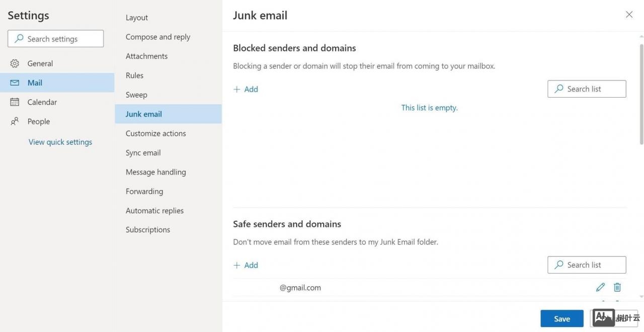The height and width of the screenshot is (332, 644).
Task: Save the junk email settings
Action: pos(561,318)
